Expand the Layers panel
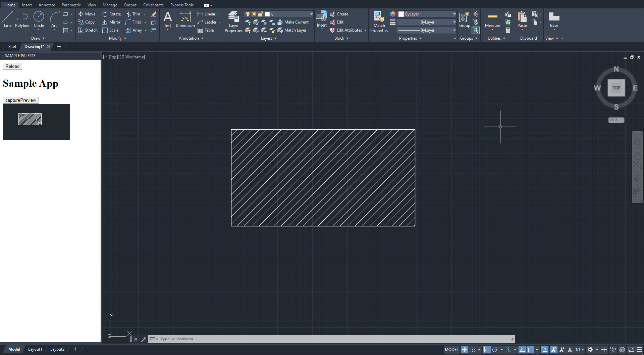Image resolution: width=644 pixels, height=355 pixels. (269, 38)
